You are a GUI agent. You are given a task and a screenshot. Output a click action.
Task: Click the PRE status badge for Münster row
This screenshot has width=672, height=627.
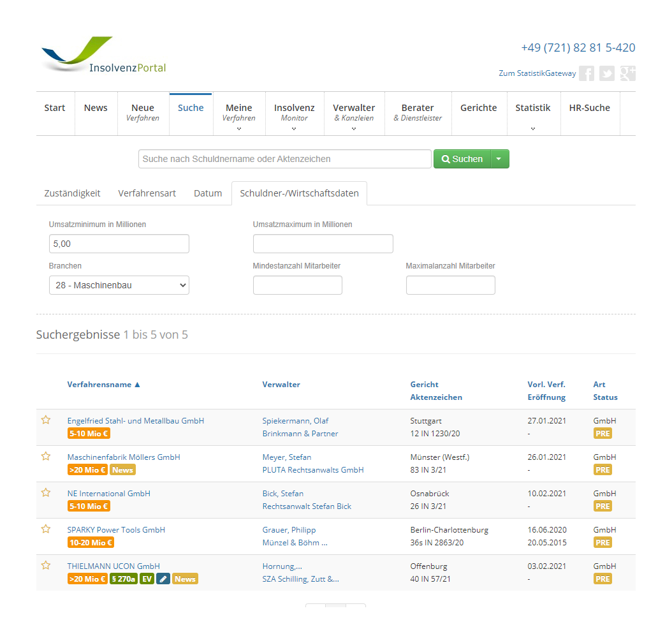point(603,470)
